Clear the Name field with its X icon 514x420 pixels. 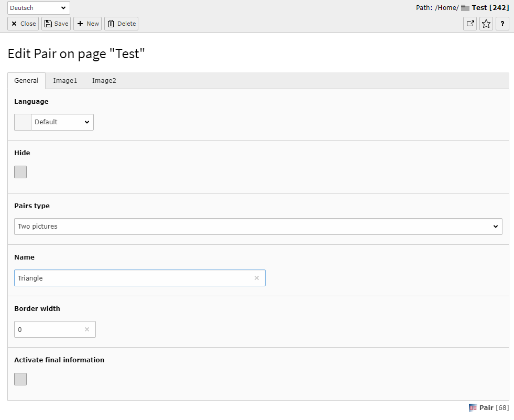[x=257, y=278]
